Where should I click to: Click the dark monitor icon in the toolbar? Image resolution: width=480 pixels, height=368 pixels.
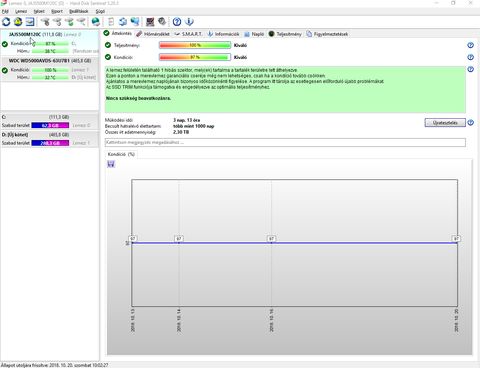tap(150, 22)
